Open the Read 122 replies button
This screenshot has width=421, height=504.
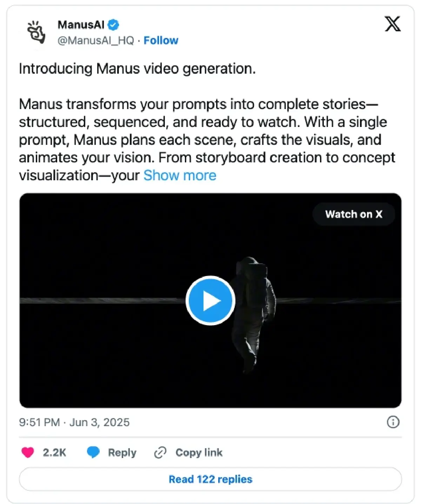tap(210, 479)
